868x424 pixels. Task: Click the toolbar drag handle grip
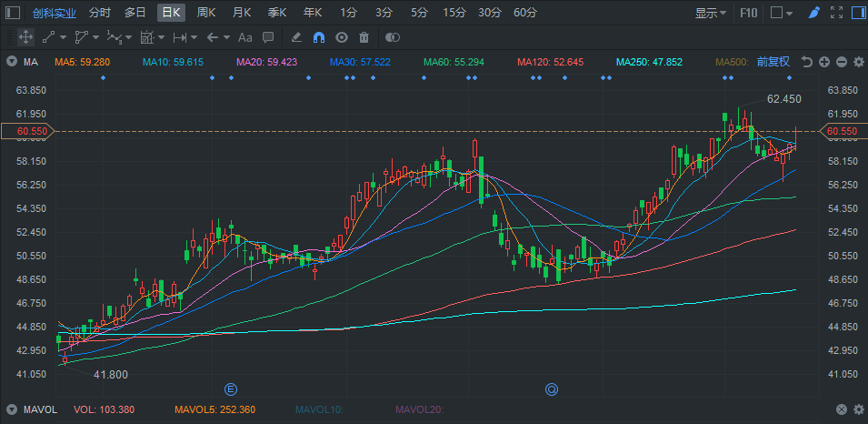[9, 37]
